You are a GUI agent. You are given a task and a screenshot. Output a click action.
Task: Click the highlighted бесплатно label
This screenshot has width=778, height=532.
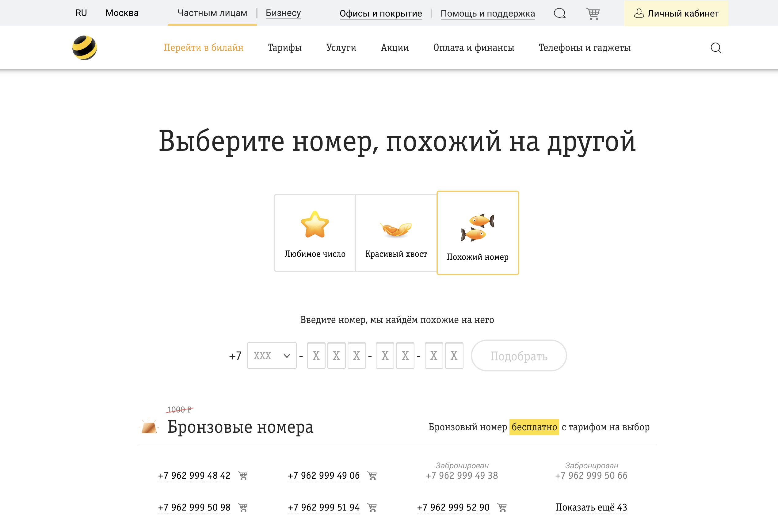point(534,427)
